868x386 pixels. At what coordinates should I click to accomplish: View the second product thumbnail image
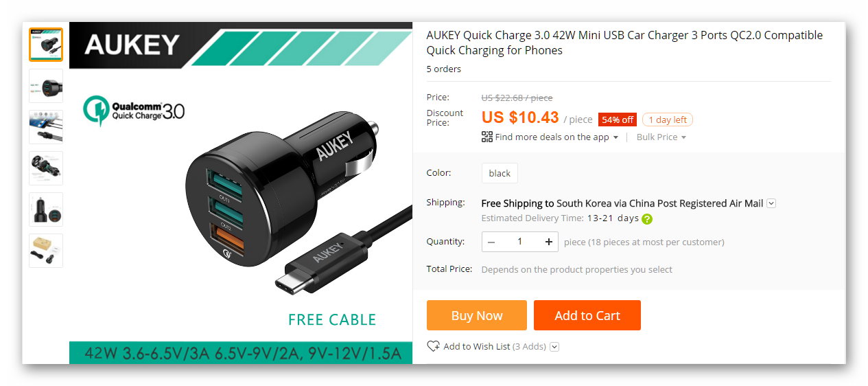tap(46, 86)
